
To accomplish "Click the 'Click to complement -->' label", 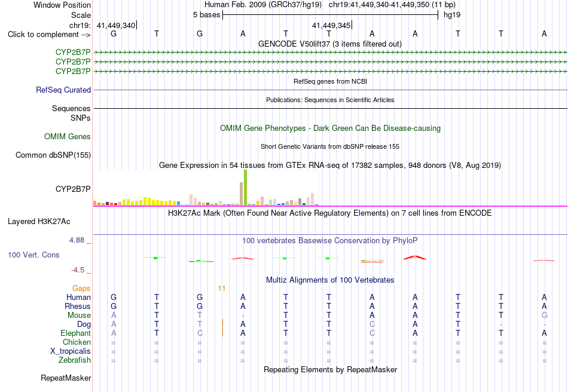I will pyautogui.click(x=49, y=35).
